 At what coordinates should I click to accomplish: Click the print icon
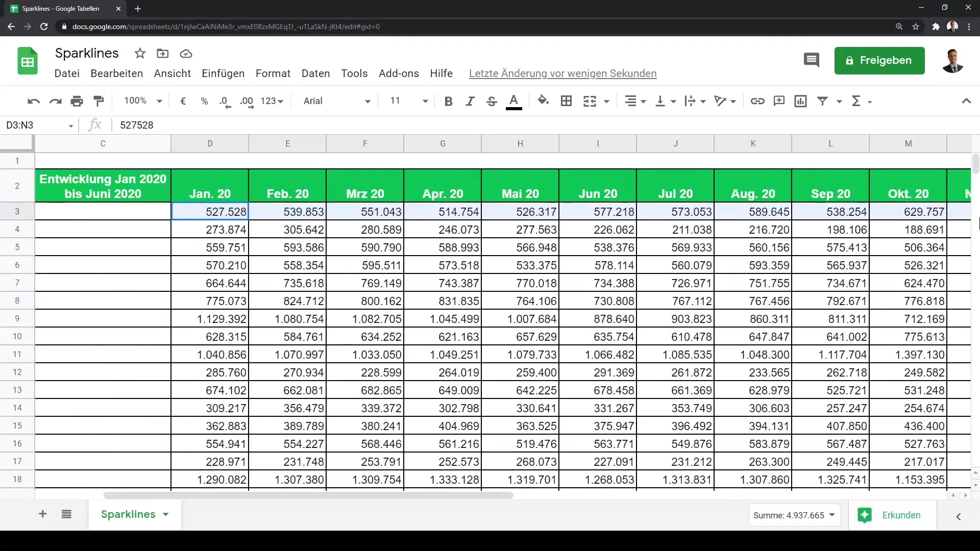click(x=77, y=101)
